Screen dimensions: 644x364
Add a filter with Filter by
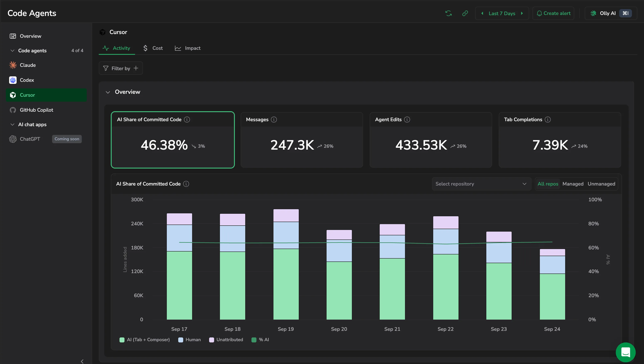click(121, 68)
